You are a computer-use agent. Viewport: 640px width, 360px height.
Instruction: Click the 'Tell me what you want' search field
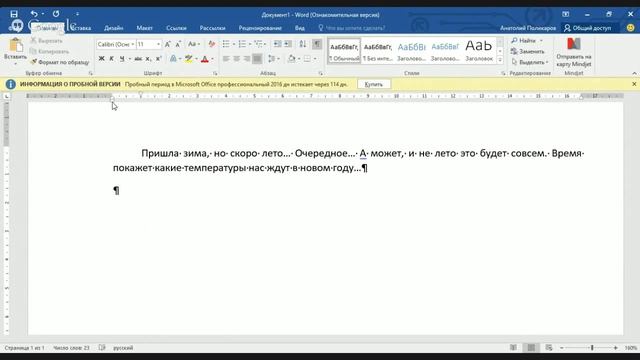click(x=352, y=28)
